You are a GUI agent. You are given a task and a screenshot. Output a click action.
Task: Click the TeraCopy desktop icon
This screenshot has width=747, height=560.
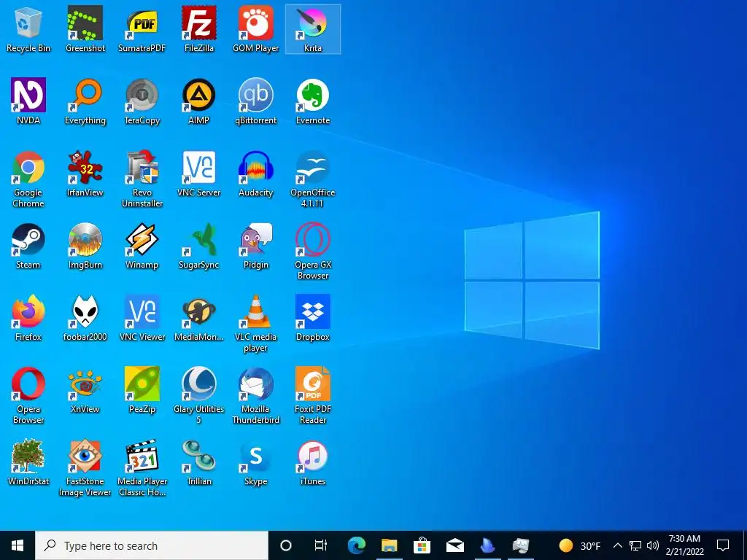coord(142,101)
